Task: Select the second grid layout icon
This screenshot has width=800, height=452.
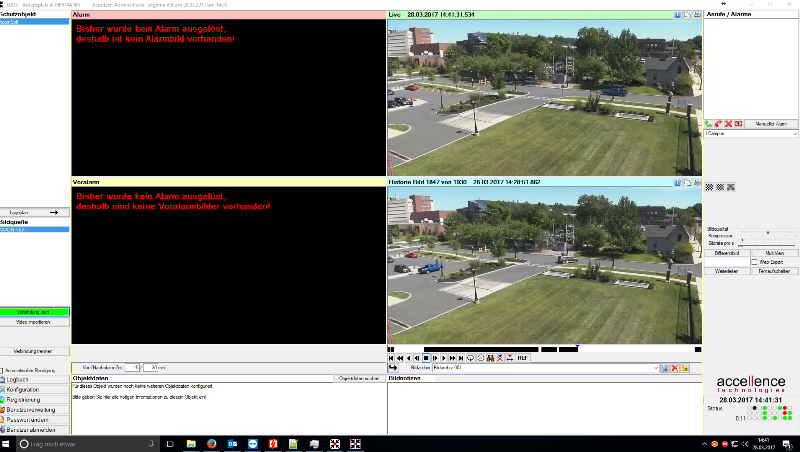Action: point(720,187)
